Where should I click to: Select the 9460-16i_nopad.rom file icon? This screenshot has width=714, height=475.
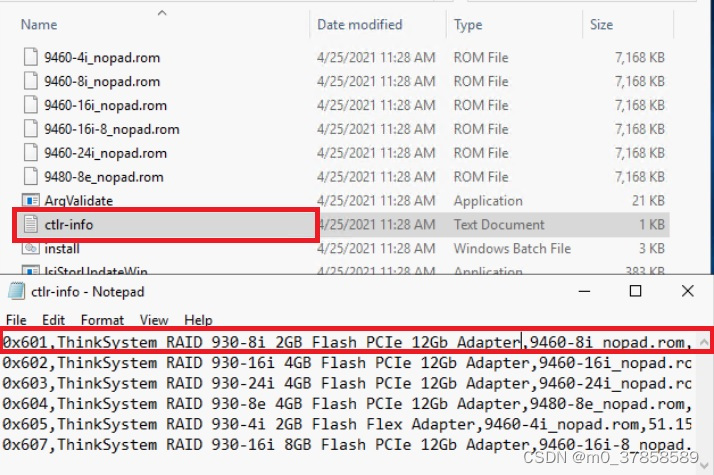pos(31,105)
